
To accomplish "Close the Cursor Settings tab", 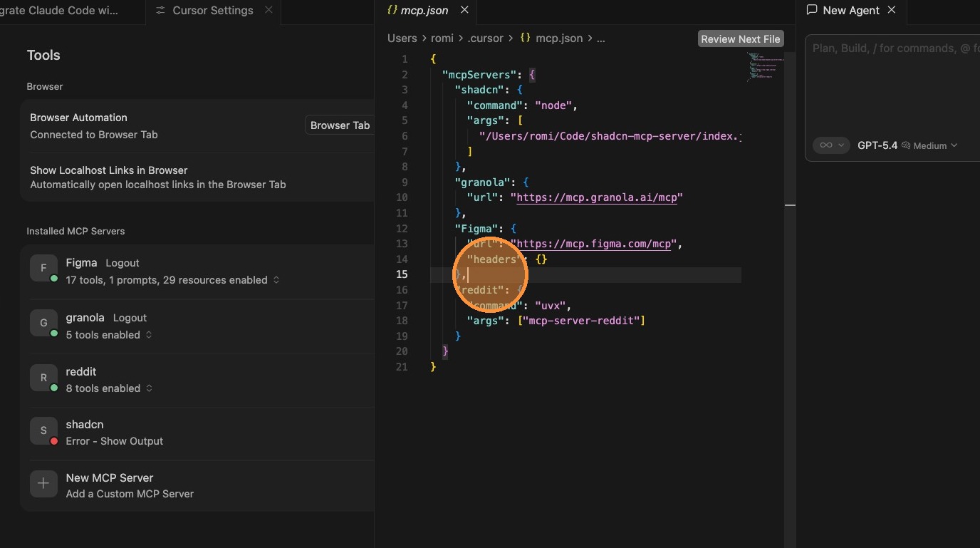I will click(269, 10).
